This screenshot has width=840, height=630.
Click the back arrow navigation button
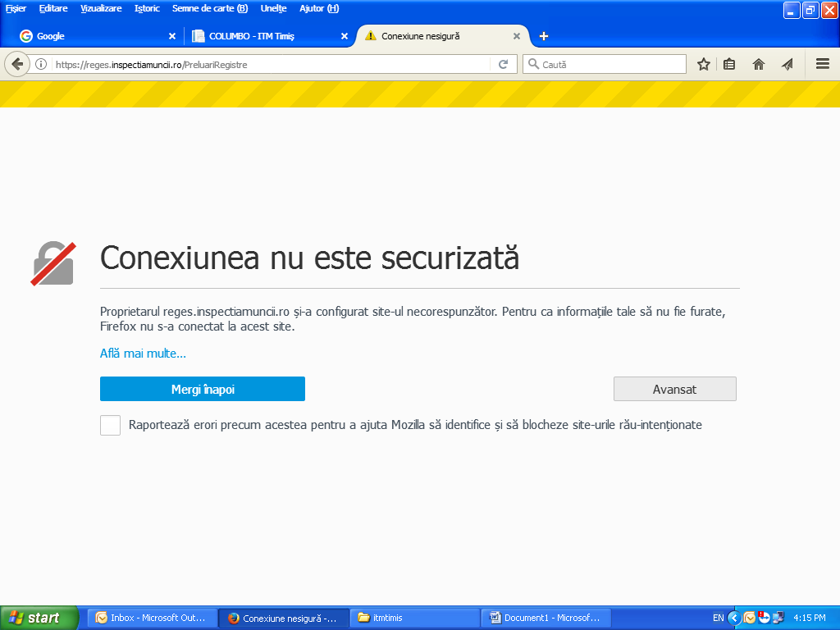(17, 64)
